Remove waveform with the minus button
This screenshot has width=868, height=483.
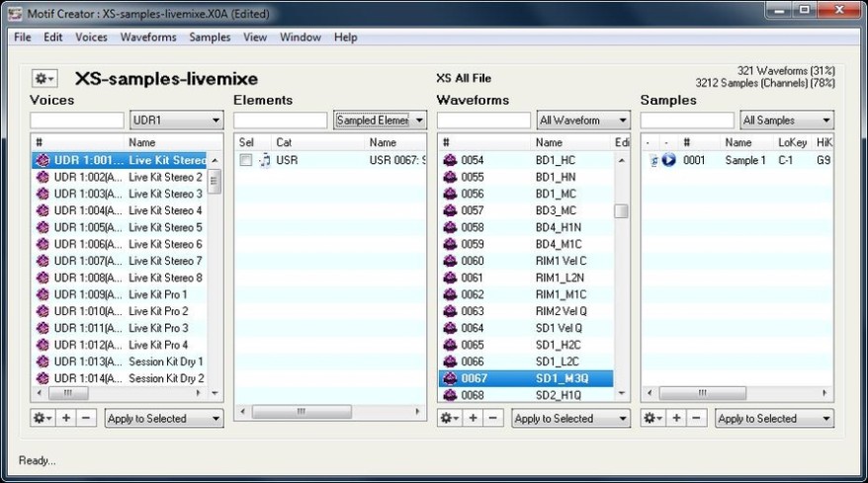coord(492,418)
